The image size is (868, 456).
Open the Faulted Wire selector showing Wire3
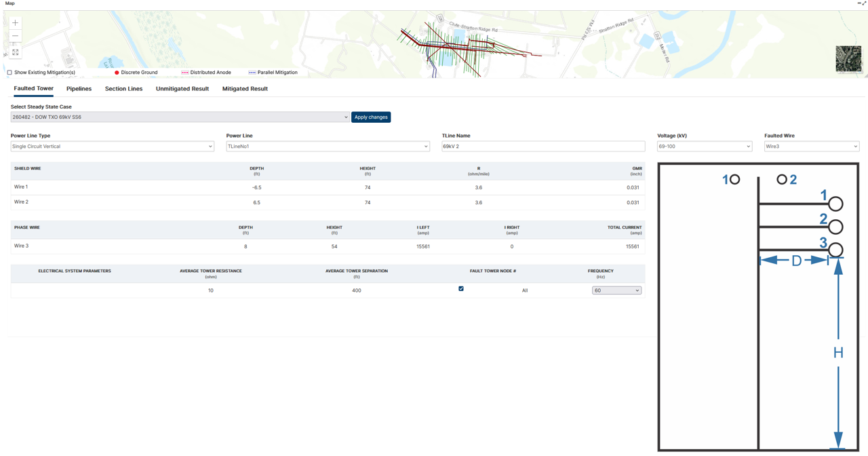[811, 146]
